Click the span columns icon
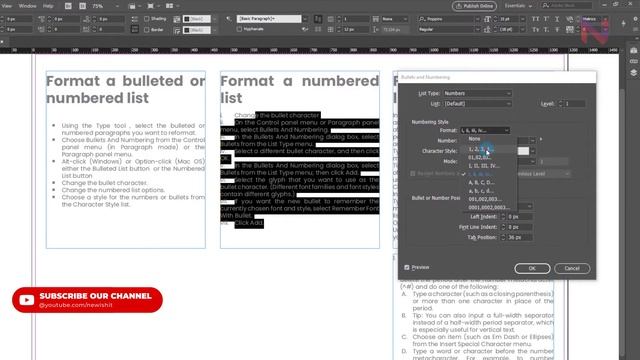 pos(376,19)
